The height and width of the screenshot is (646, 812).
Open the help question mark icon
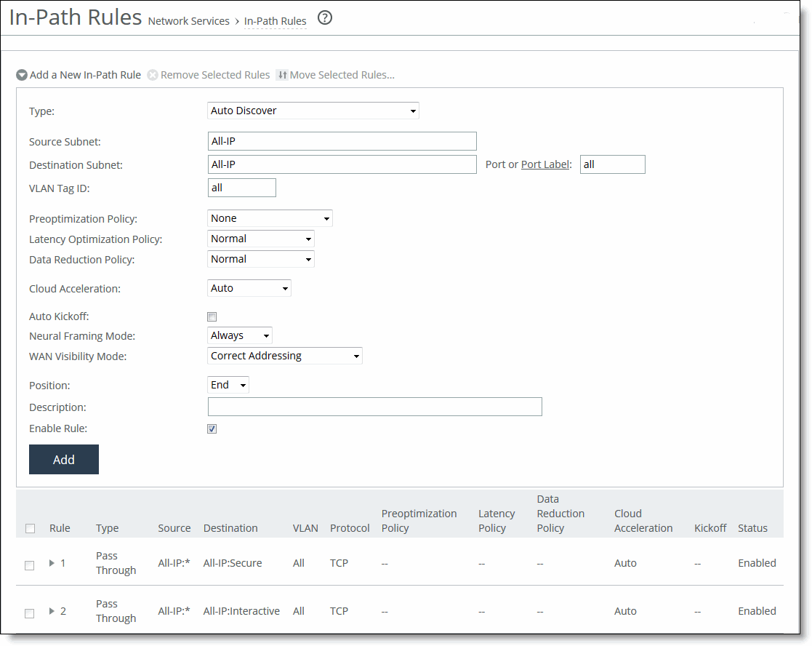coord(324,18)
